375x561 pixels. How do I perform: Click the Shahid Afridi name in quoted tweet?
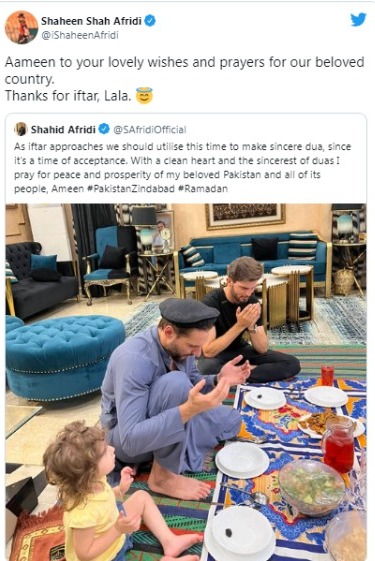63,129
